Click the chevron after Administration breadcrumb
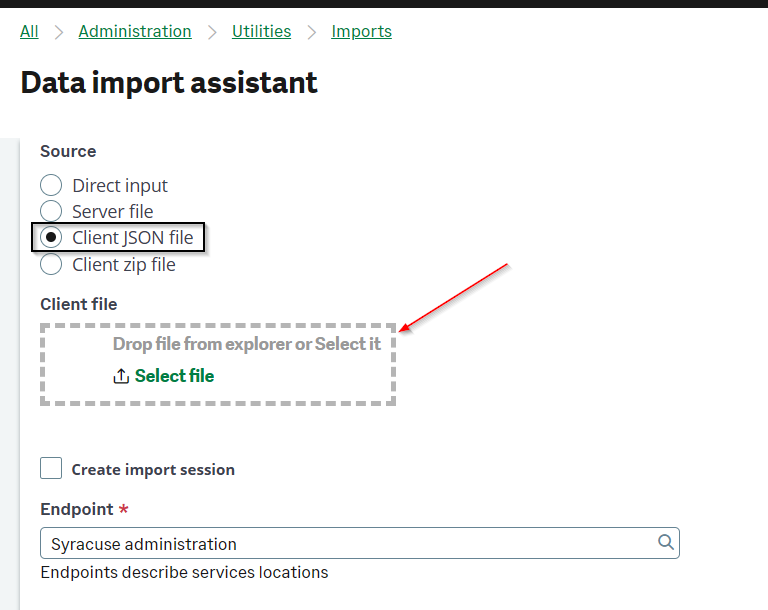This screenshot has width=768, height=610. click(x=212, y=32)
